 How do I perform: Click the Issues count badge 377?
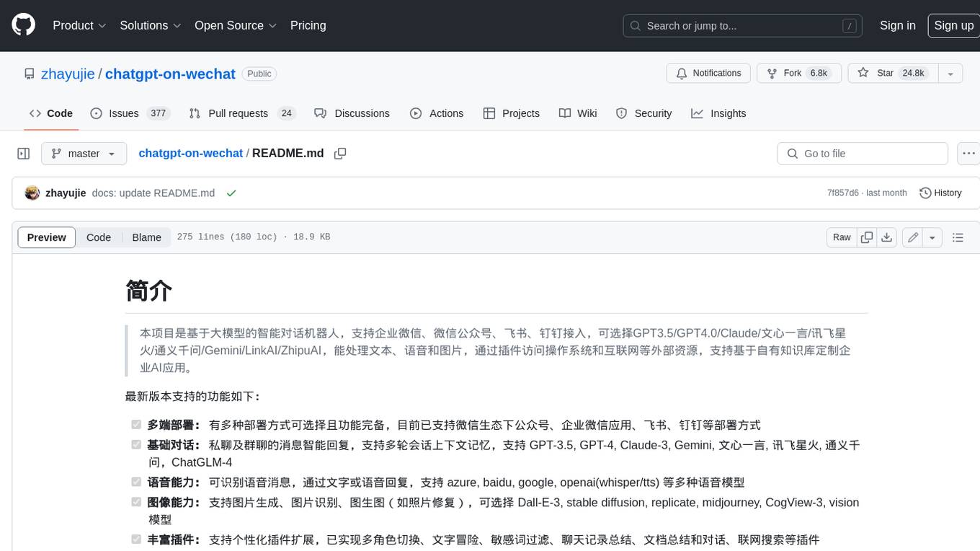(159, 113)
